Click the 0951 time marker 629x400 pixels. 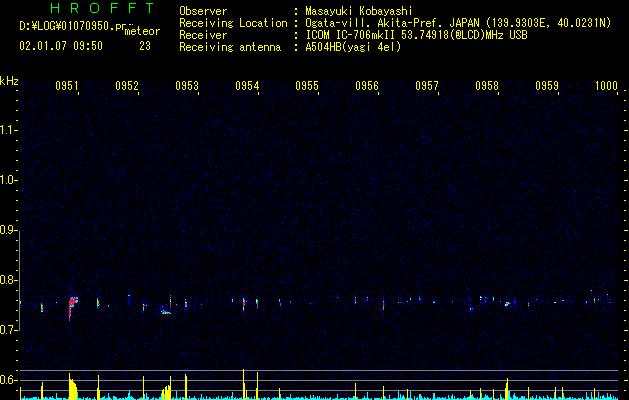tap(67, 86)
